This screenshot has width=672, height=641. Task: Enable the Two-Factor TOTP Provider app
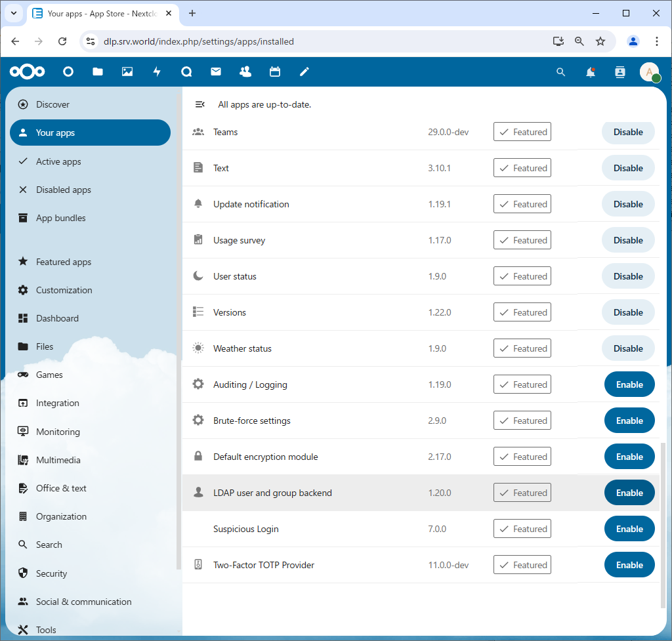pos(629,565)
